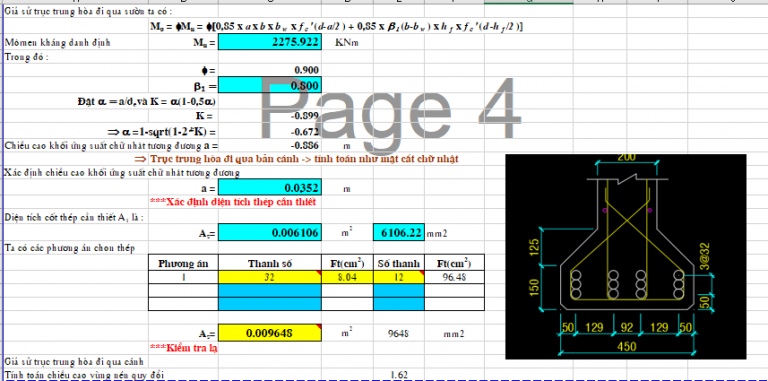Click the K value -0.899
Screen dimensions: 768x381
pos(304,116)
